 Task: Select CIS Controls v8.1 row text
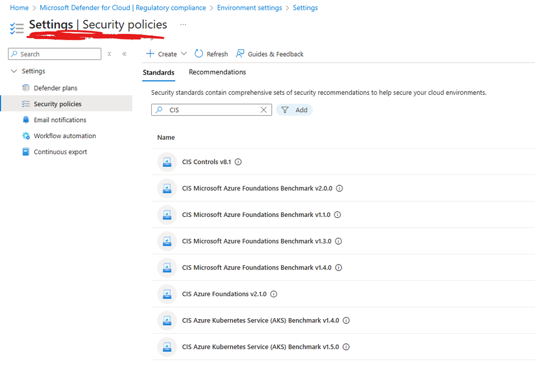pyautogui.click(x=206, y=162)
